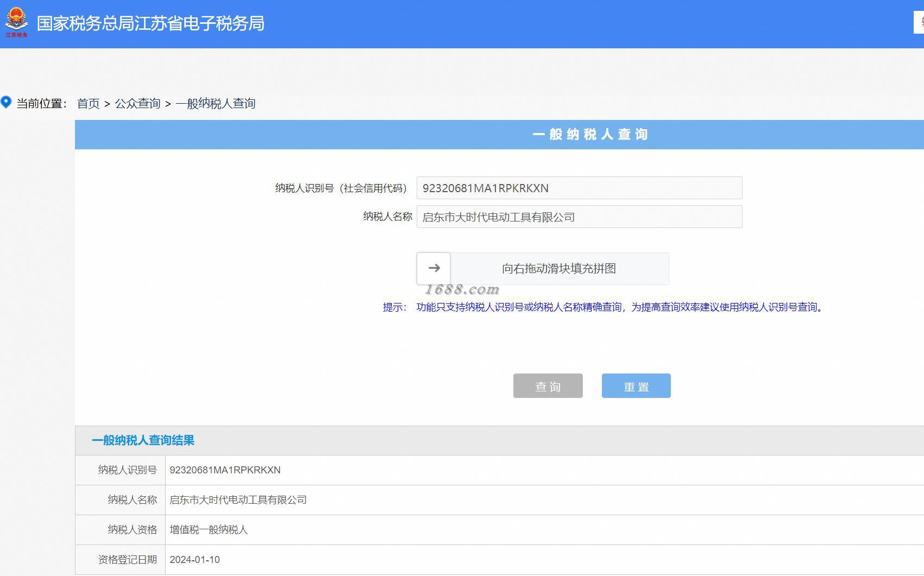Click the registration date 2024-01-10
Image resolution: width=924 pixels, height=576 pixels.
[x=194, y=560]
